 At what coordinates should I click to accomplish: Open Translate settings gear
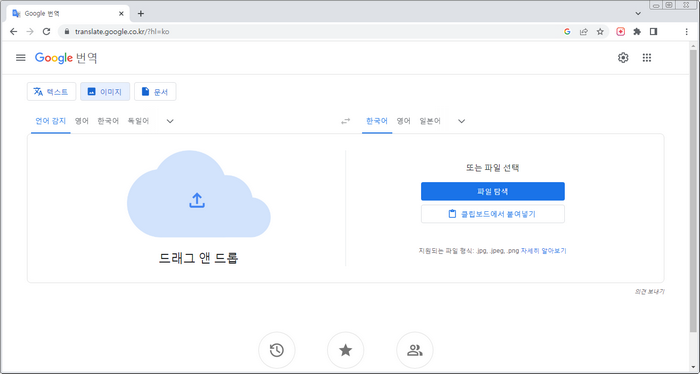(623, 58)
